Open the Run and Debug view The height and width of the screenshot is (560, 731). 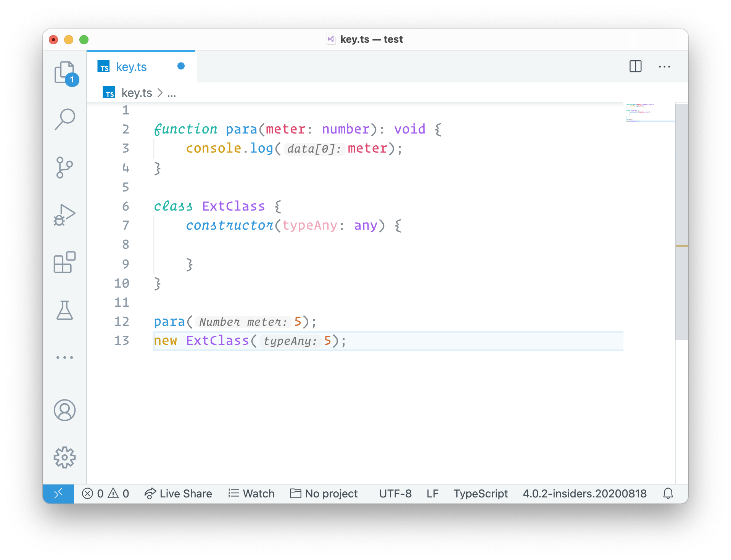64,215
